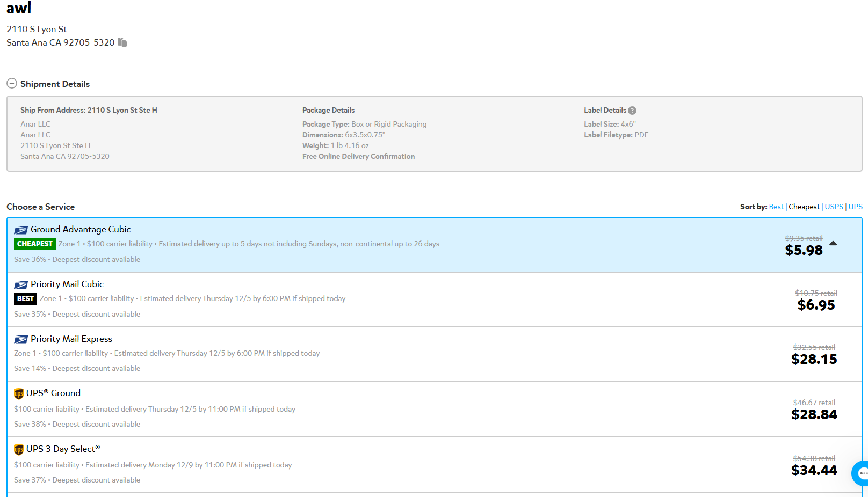Image resolution: width=868 pixels, height=497 pixels.
Task: Open the chat support bubble
Action: point(861,473)
